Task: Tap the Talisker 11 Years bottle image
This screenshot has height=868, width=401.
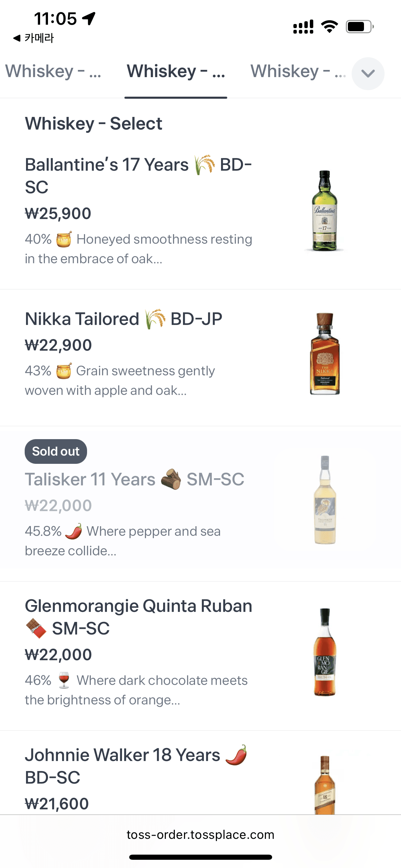Action: click(325, 500)
